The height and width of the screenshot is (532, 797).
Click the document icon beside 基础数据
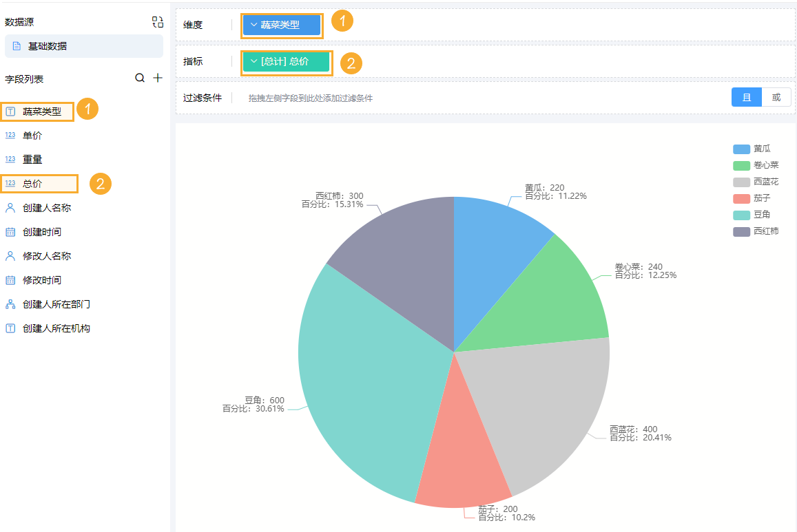17,46
